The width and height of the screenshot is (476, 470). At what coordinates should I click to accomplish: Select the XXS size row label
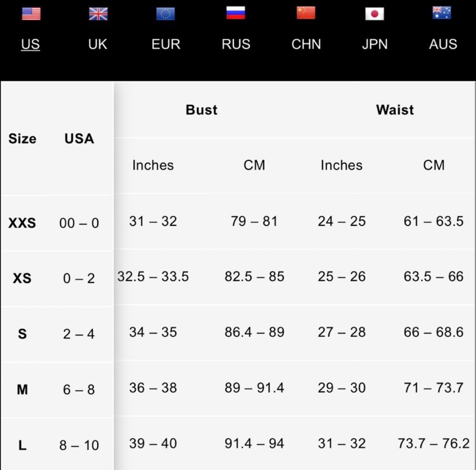pyautogui.click(x=22, y=223)
